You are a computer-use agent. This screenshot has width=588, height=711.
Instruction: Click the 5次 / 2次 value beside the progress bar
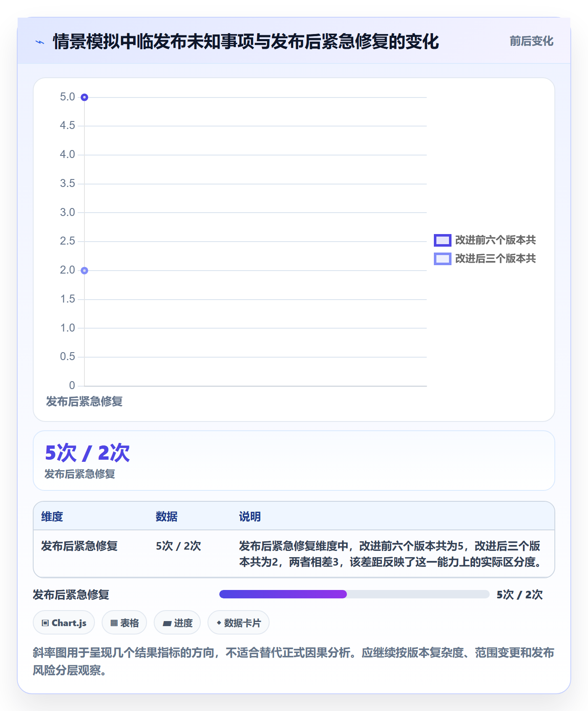point(520,595)
